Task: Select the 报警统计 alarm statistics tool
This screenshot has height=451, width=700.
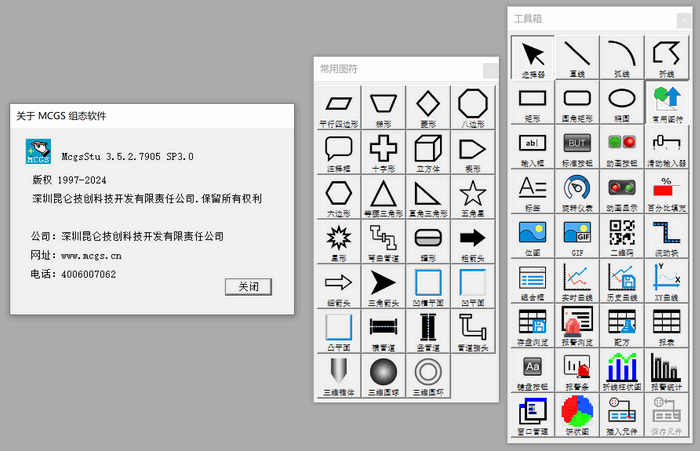Action: coord(667,371)
